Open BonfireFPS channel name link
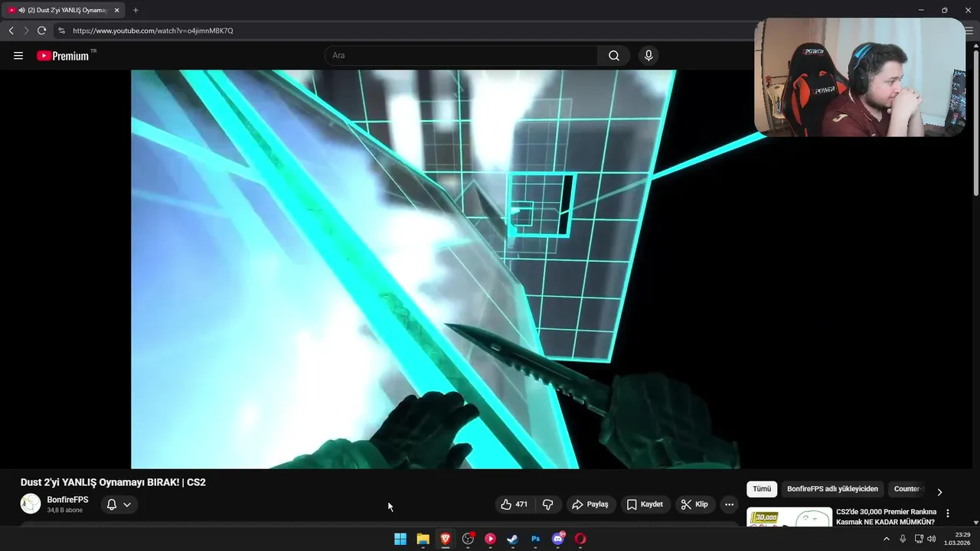The width and height of the screenshot is (980, 551). 67,500
